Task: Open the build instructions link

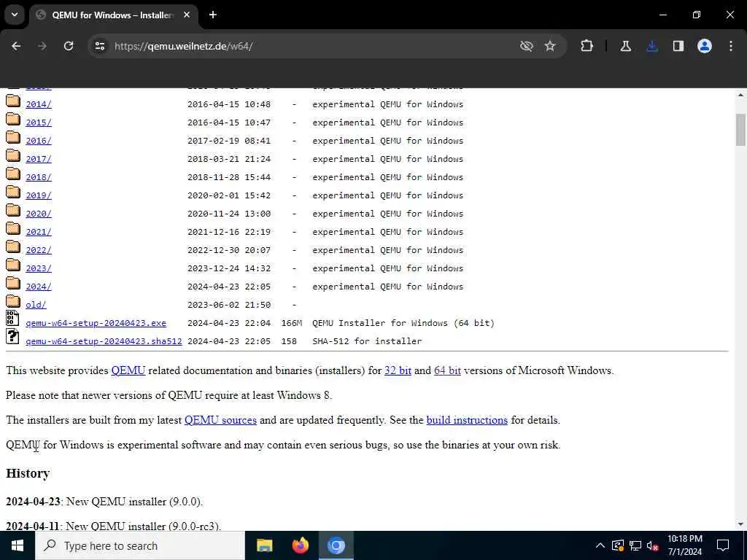Action: pos(467,420)
